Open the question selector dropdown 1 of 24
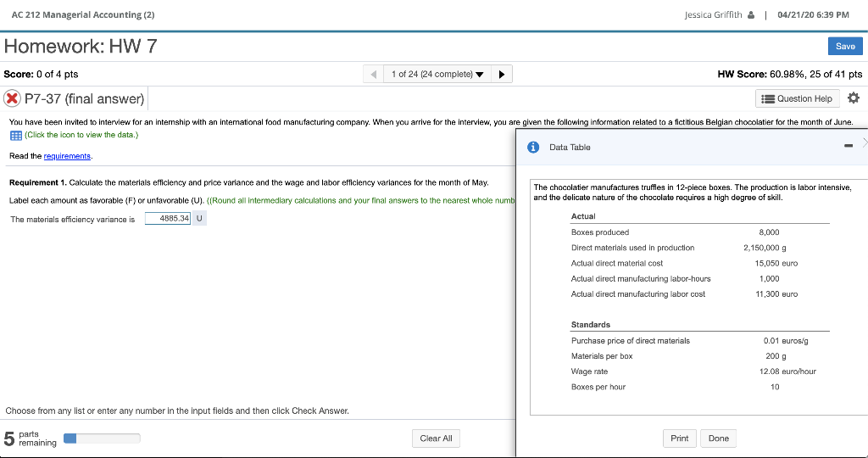Image resolution: width=868 pixels, height=458 pixels. pos(437,74)
